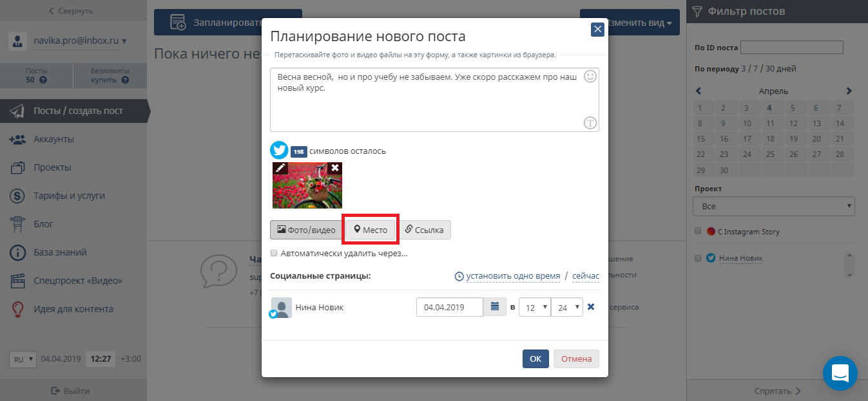868x401 pixels.
Task: Click the pencil edit icon on image
Action: 280,168
